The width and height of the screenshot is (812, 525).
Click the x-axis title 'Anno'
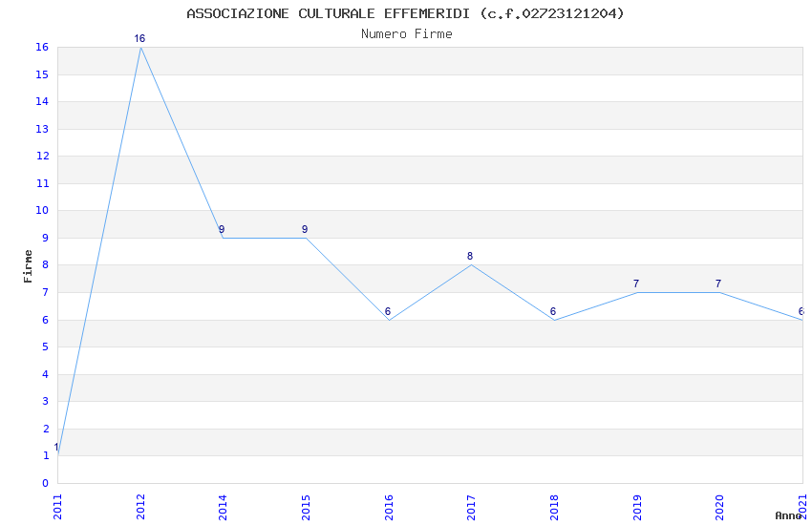pyautogui.click(x=788, y=515)
